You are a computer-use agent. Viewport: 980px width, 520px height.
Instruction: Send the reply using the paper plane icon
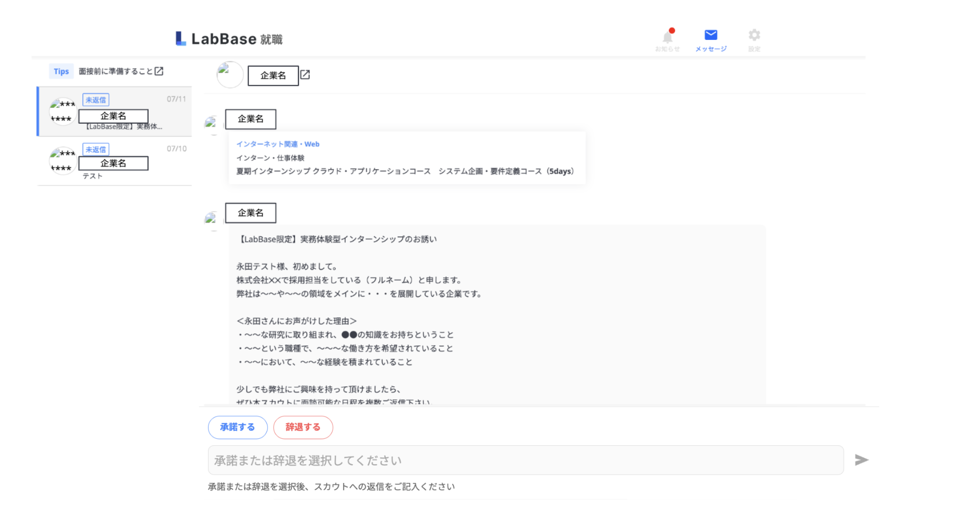pyautogui.click(x=862, y=460)
